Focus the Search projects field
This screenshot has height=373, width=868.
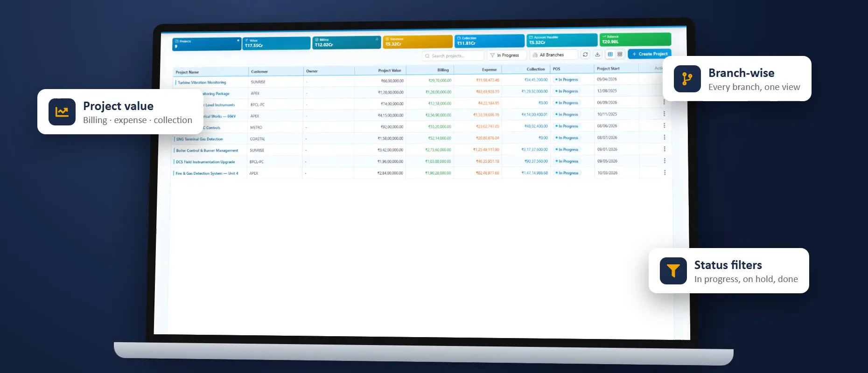(453, 56)
